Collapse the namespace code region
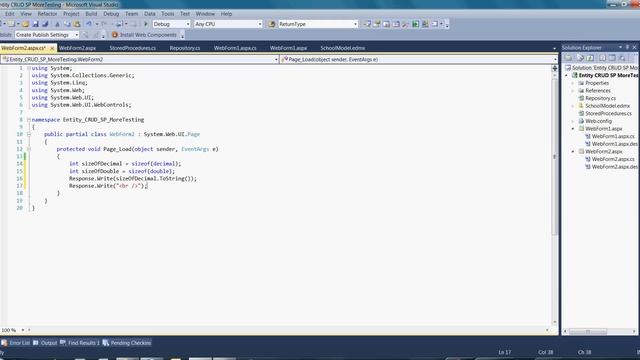 (29, 120)
